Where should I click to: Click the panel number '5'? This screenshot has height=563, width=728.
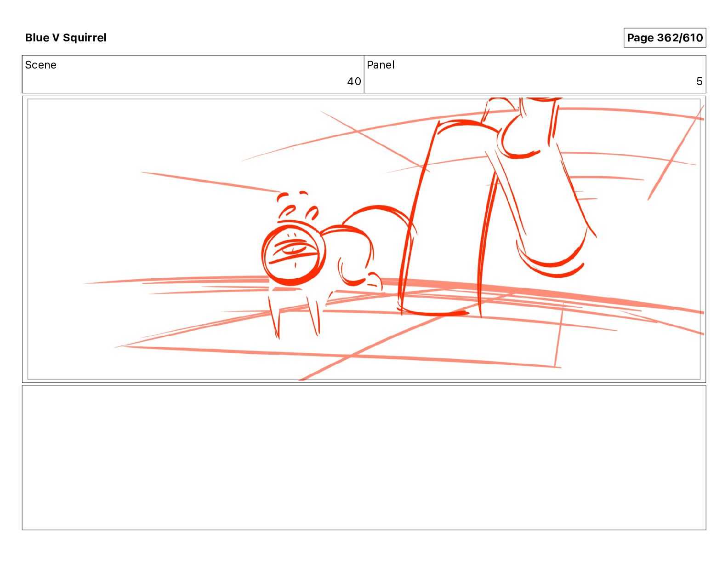[x=699, y=81]
